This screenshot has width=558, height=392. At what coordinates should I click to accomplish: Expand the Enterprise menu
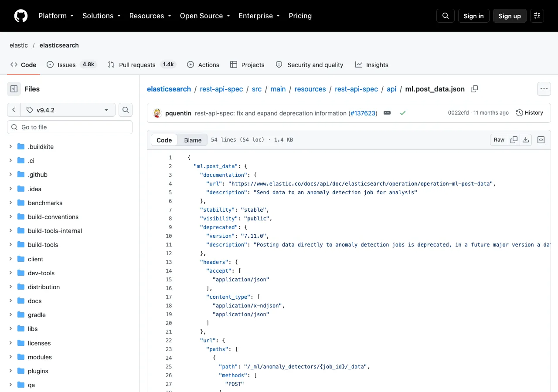[x=259, y=16]
